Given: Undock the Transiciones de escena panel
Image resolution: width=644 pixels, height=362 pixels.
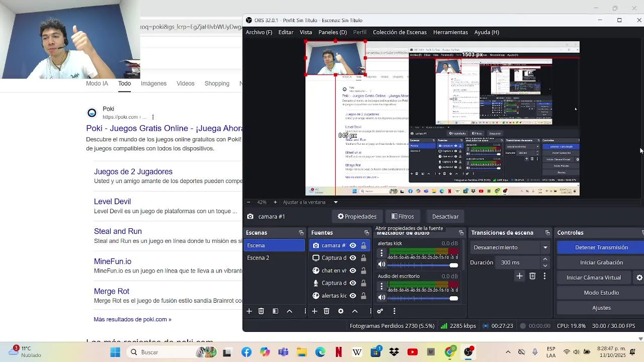Looking at the screenshot, I should tap(548, 233).
